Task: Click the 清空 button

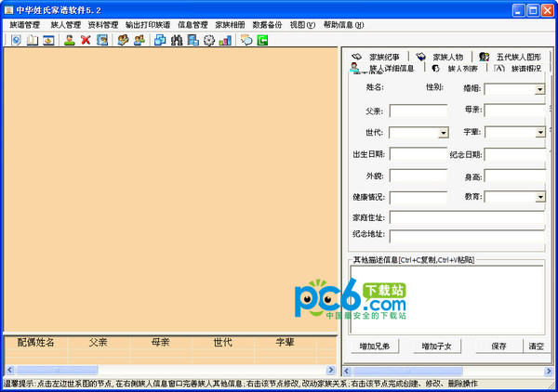Action: point(536,346)
